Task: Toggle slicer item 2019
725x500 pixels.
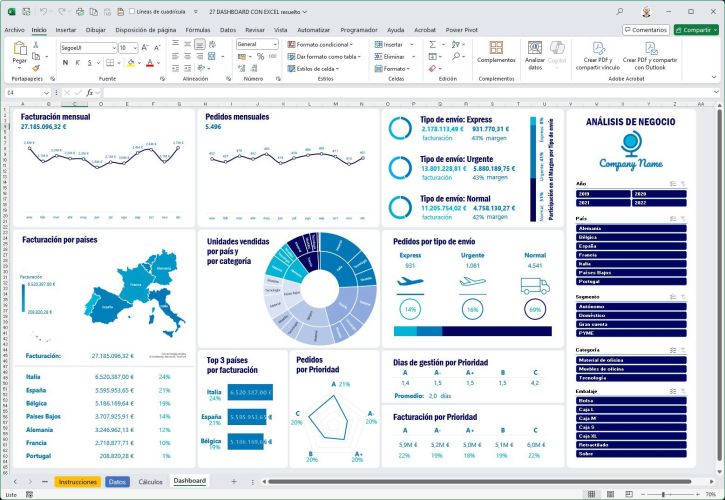Action: (603, 194)
